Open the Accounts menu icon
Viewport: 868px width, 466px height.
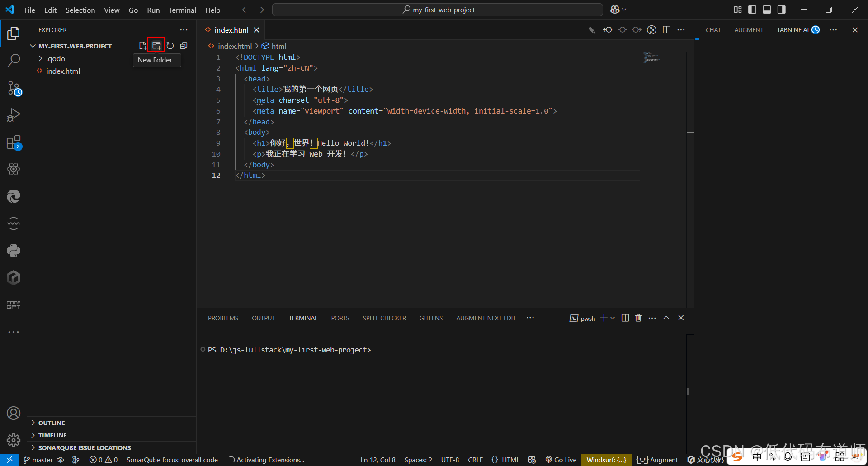[14, 413]
